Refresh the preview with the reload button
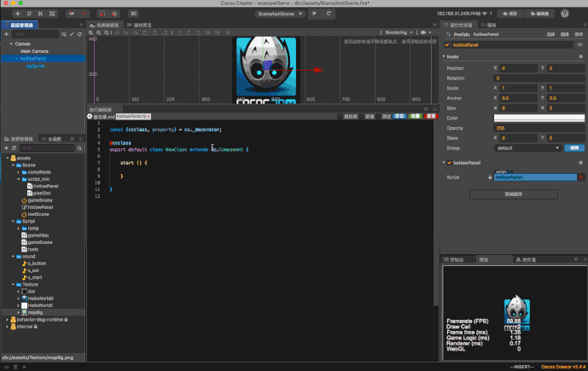This screenshot has height=371, width=588. [329, 14]
